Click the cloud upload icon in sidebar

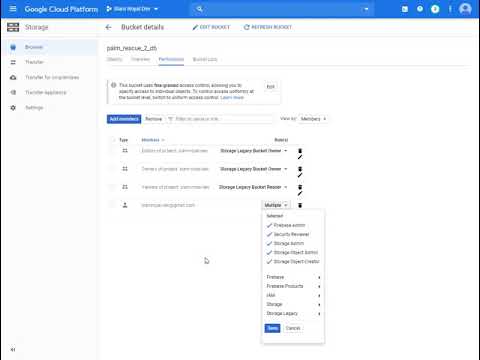click(13, 77)
